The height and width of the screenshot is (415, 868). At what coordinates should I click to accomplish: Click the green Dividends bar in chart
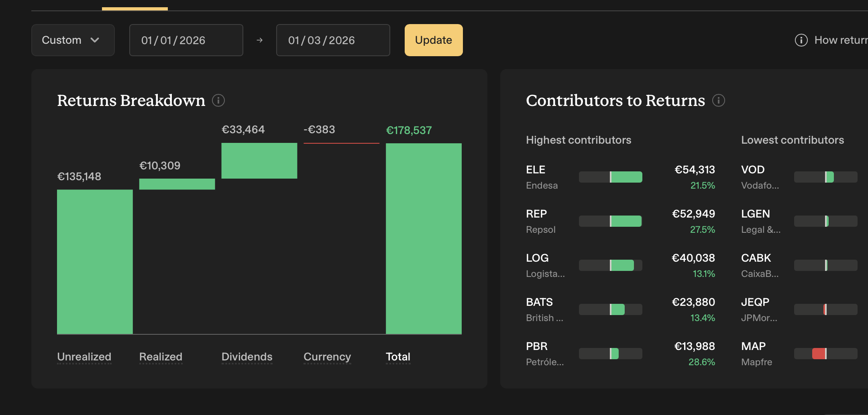tap(259, 161)
